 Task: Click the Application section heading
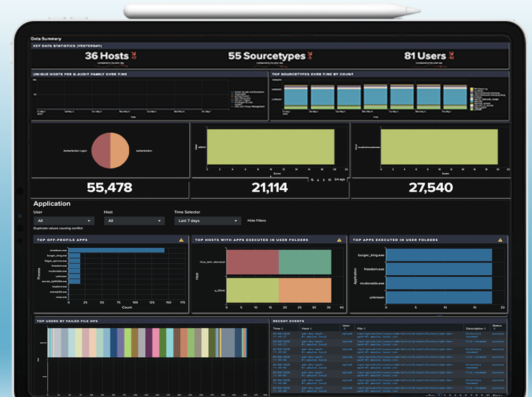[52, 204]
